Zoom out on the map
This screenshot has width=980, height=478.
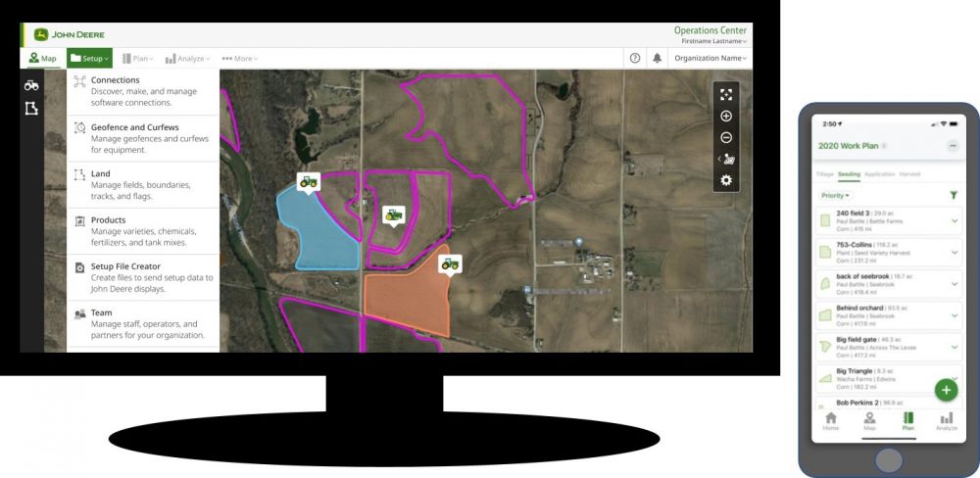click(725, 137)
